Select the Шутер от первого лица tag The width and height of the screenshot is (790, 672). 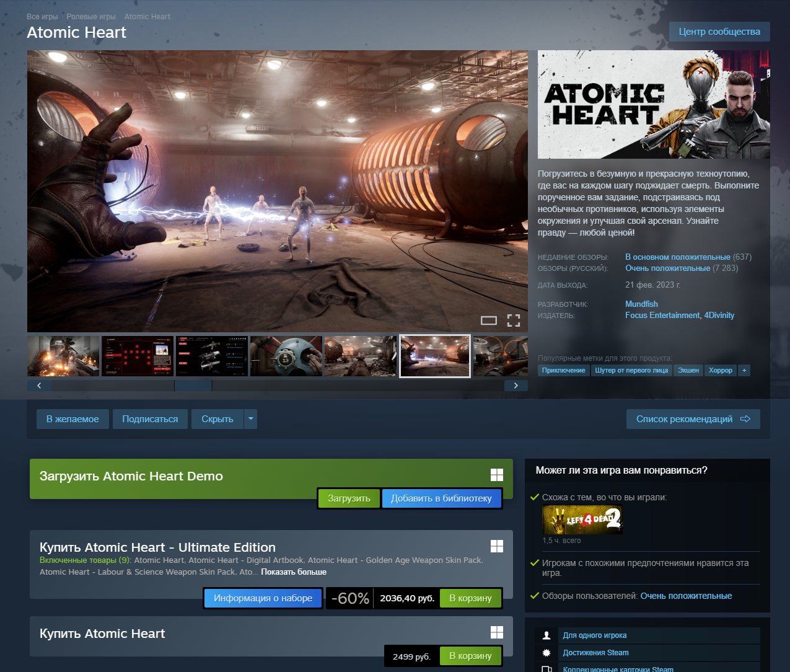tap(631, 370)
